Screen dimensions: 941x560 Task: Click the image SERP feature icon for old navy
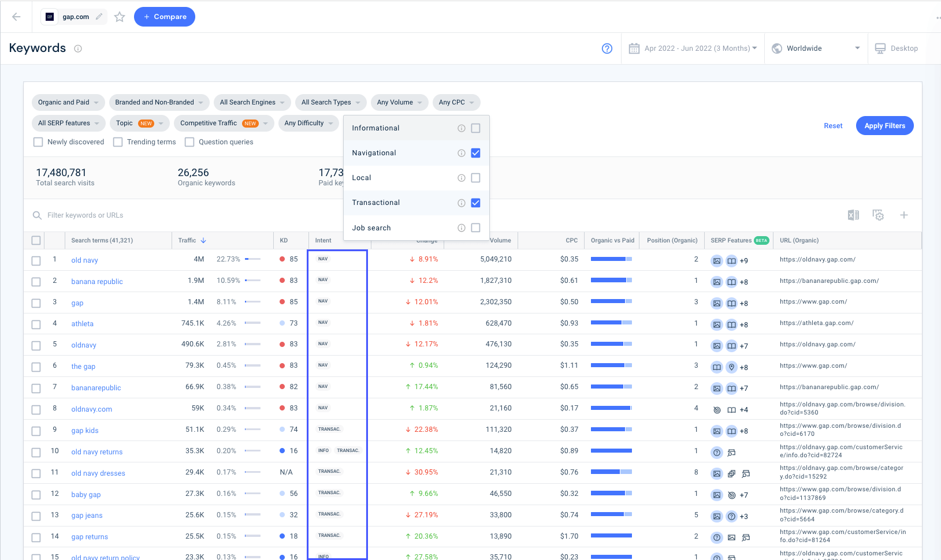717,261
